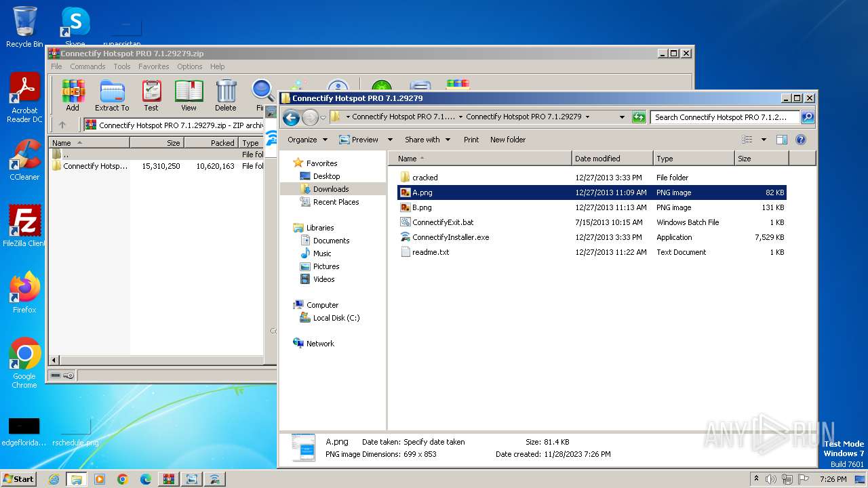868x488 pixels.
Task: Sort by Date modified column
Action: point(612,159)
